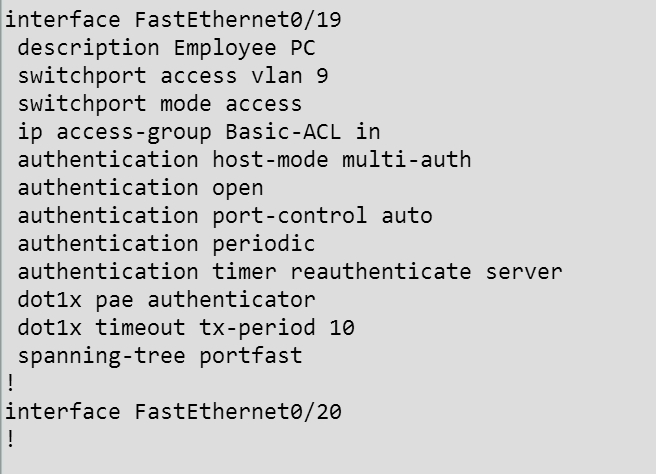Click the exclamation mark after portfast
This screenshot has height=474, width=656.
point(11,384)
